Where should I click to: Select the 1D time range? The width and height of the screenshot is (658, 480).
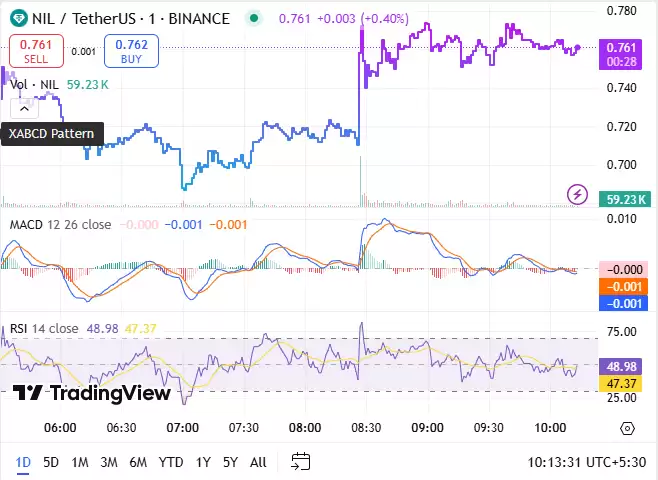[22, 462]
